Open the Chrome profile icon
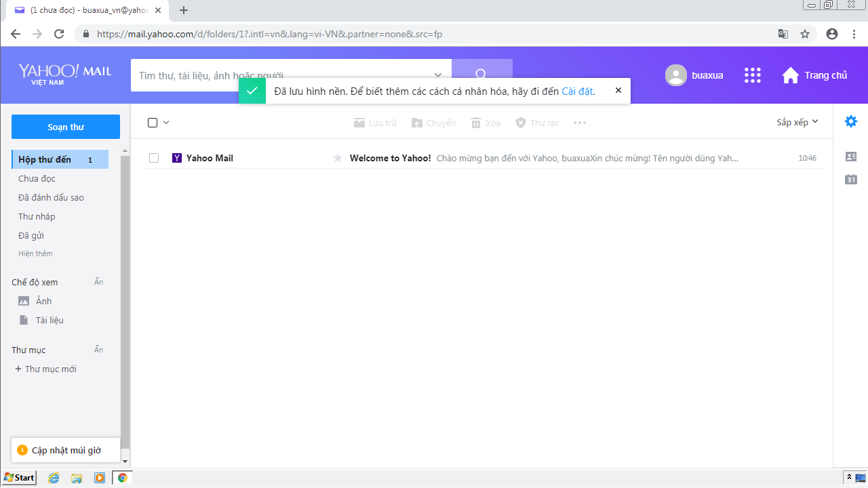 832,34
